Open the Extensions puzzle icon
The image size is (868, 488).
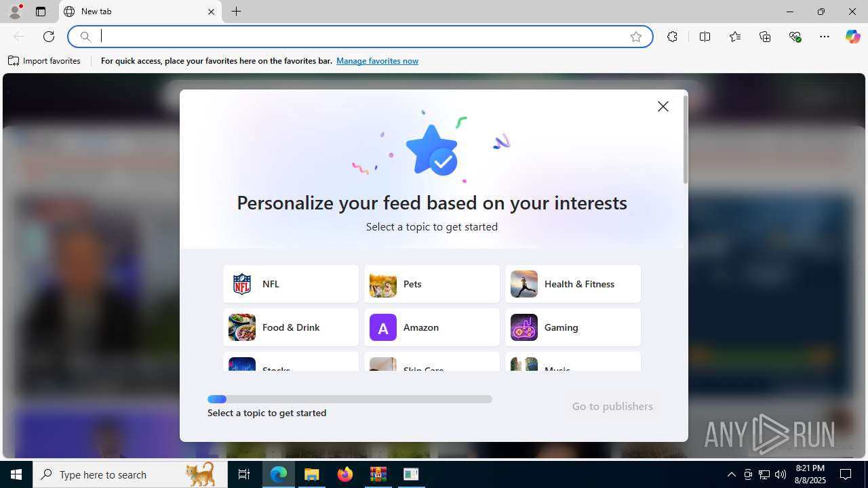(672, 37)
